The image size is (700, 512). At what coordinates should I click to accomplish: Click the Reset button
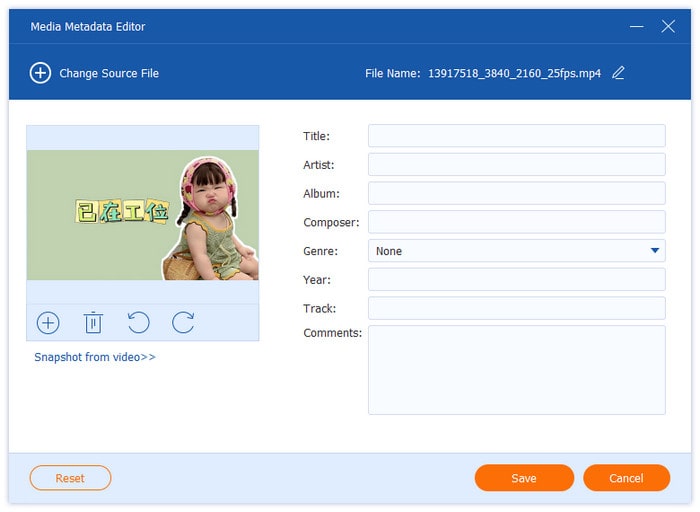tap(70, 478)
